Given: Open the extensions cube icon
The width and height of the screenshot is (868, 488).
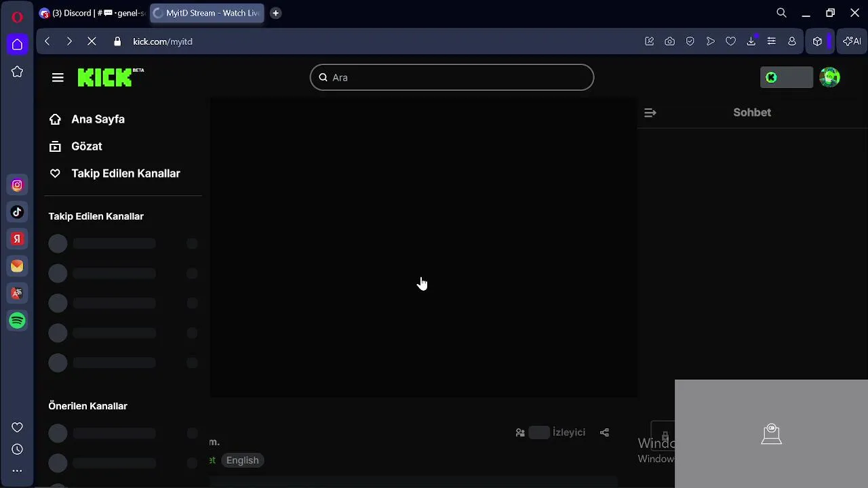Looking at the screenshot, I should (817, 41).
